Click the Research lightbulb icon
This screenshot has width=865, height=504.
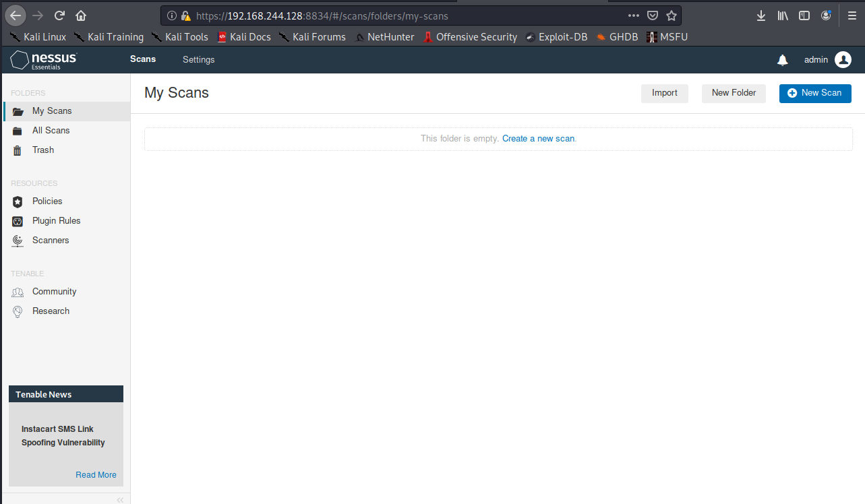pyautogui.click(x=18, y=311)
